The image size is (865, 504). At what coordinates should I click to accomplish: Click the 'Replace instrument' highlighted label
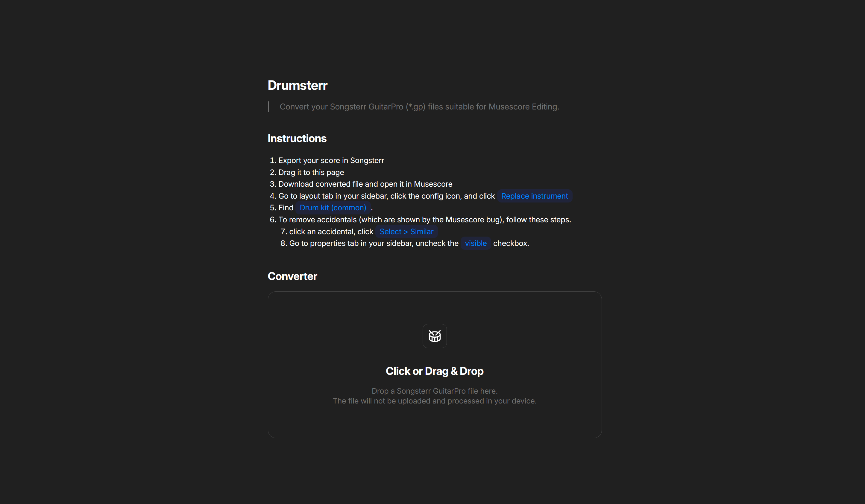(x=534, y=196)
